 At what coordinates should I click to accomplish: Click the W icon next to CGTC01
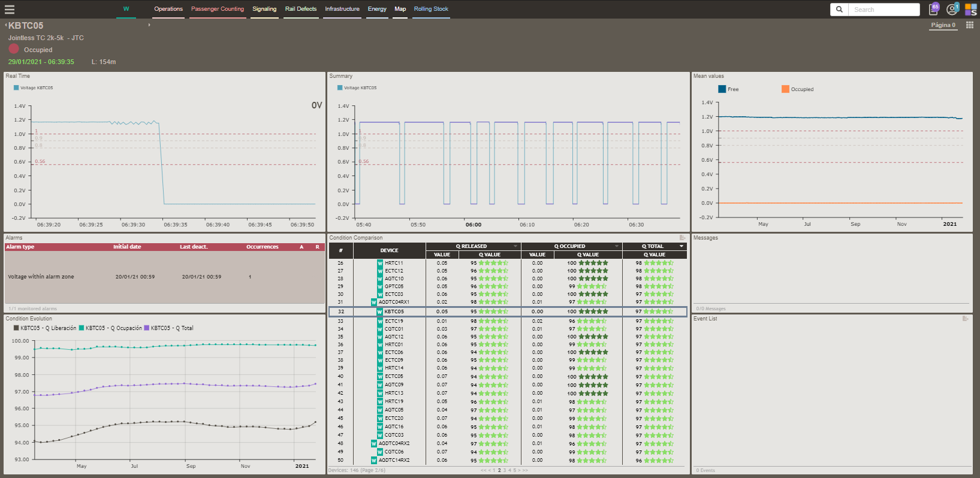[x=380, y=329]
